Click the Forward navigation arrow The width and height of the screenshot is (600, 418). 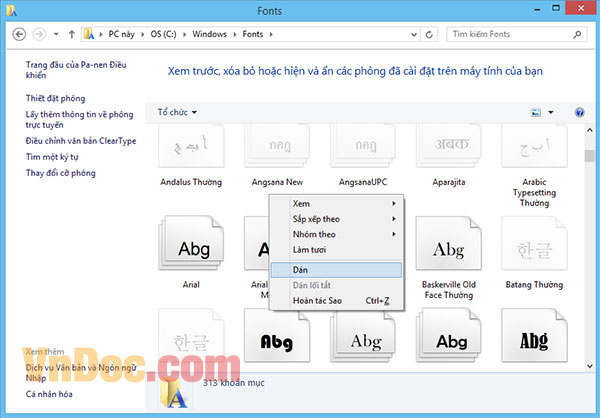(39, 34)
